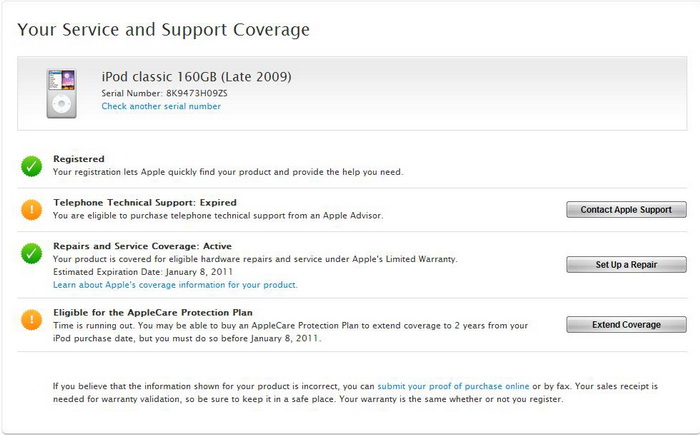Image resolution: width=700 pixels, height=435 pixels.
Task: Click the Registered status heading
Action: (x=78, y=159)
